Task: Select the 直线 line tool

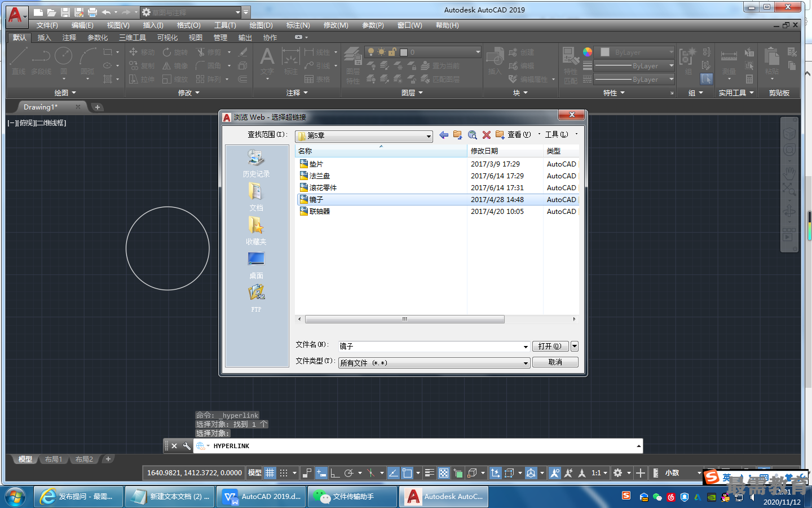Action: pos(19,61)
